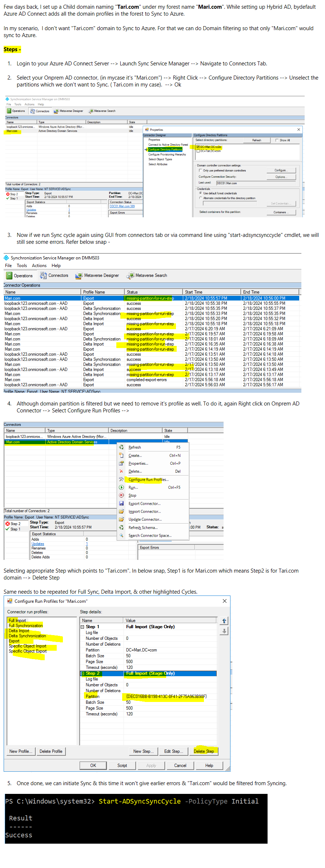Select Alternate credentials for this directory partition
The image size is (325, 868).
[x=200, y=198]
